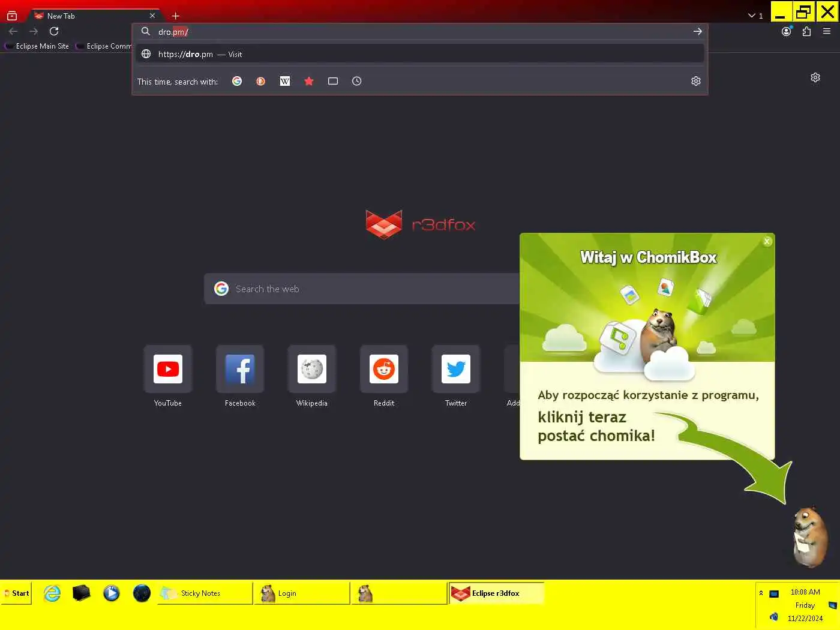Viewport: 840px width, 630px height.
Task: Search this time with DuckDuckGo
Action: [261, 81]
